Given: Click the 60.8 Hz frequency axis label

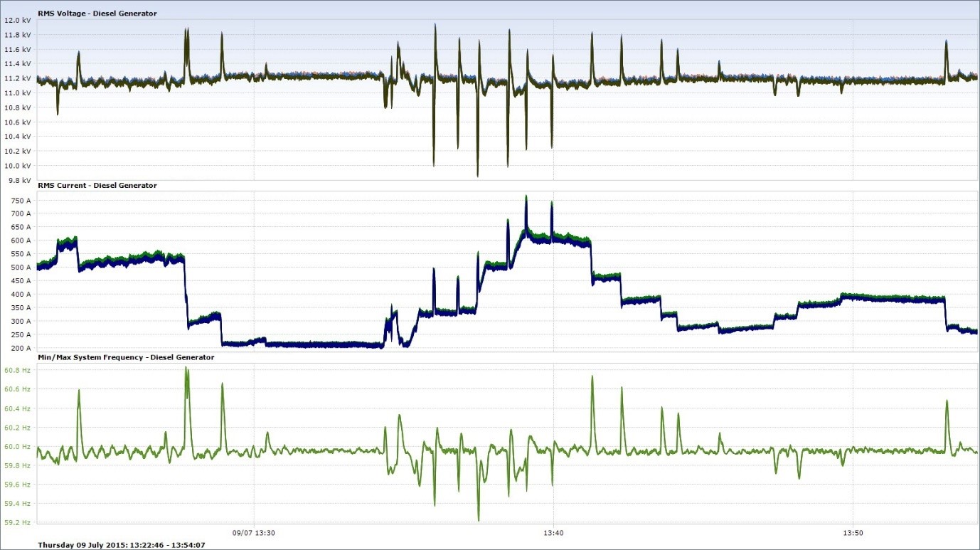Looking at the screenshot, I should 18,371.
